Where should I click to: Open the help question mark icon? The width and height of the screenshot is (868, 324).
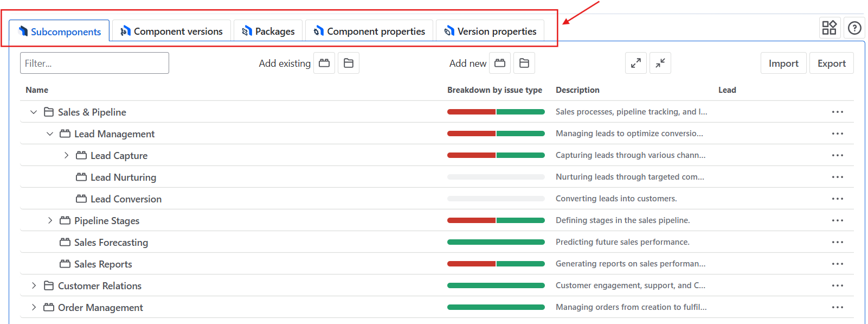(854, 28)
